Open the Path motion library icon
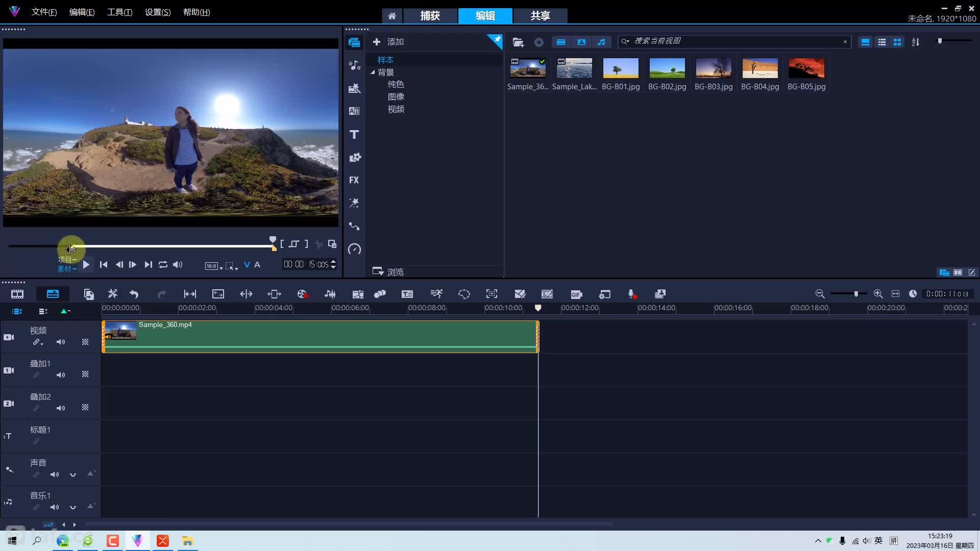This screenshot has height=551, width=980. 354,226
